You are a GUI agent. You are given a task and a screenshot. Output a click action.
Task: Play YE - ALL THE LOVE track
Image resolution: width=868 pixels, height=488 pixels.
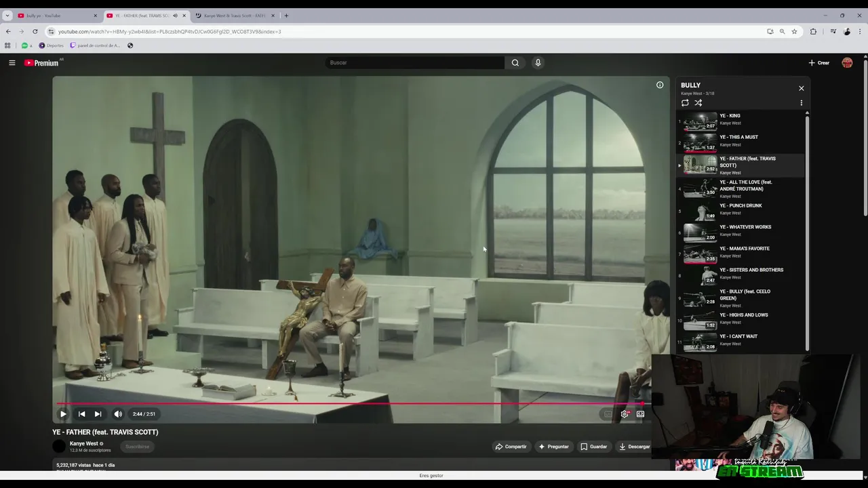741,189
